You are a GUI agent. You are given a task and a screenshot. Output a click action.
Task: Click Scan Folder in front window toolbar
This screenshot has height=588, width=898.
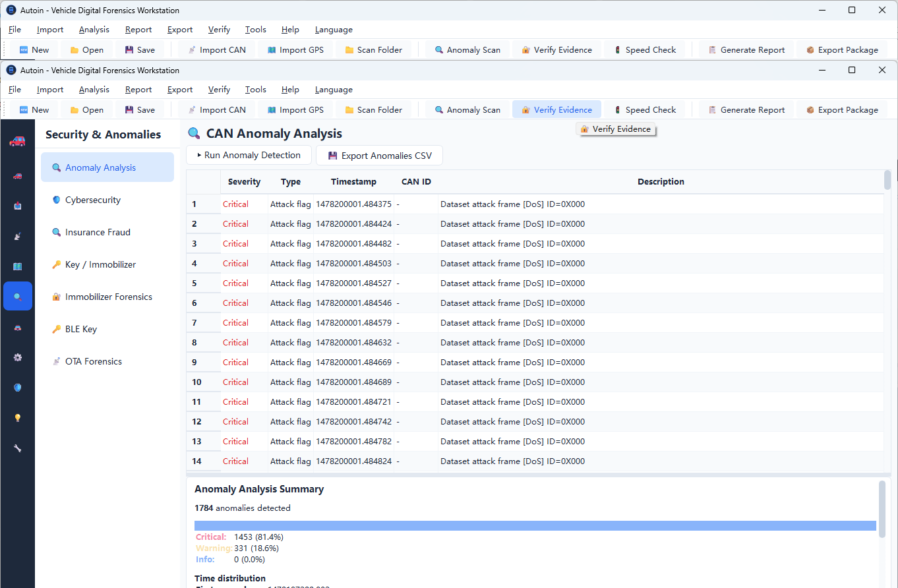pos(373,109)
